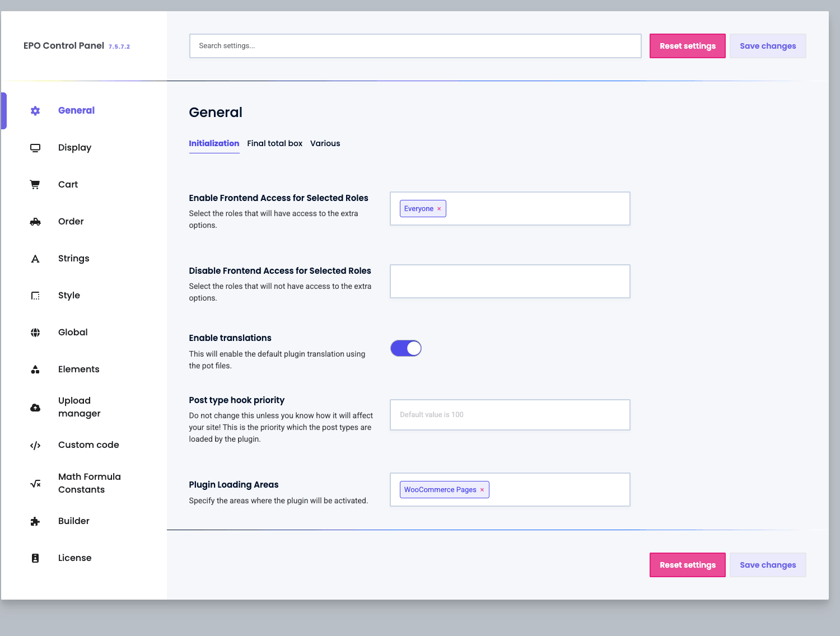
Task: Click the Post type hook priority heading
Action: [x=237, y=400]
